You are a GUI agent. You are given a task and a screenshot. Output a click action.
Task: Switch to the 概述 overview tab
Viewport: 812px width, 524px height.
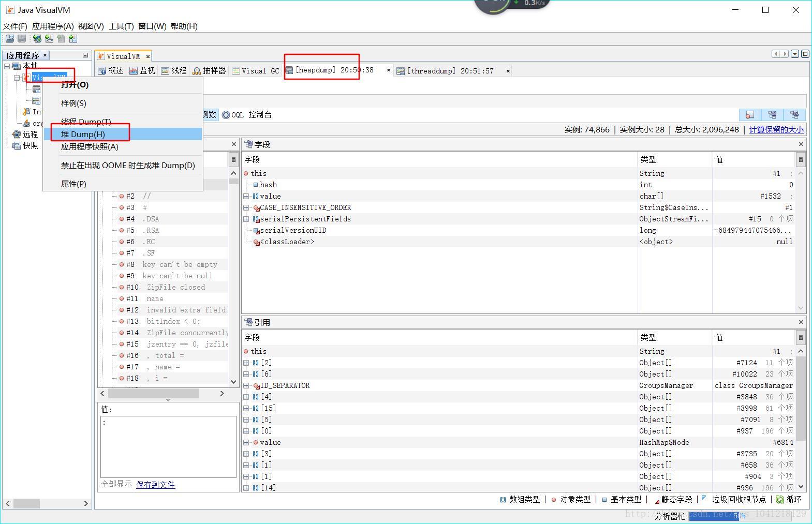coord(111,70)
